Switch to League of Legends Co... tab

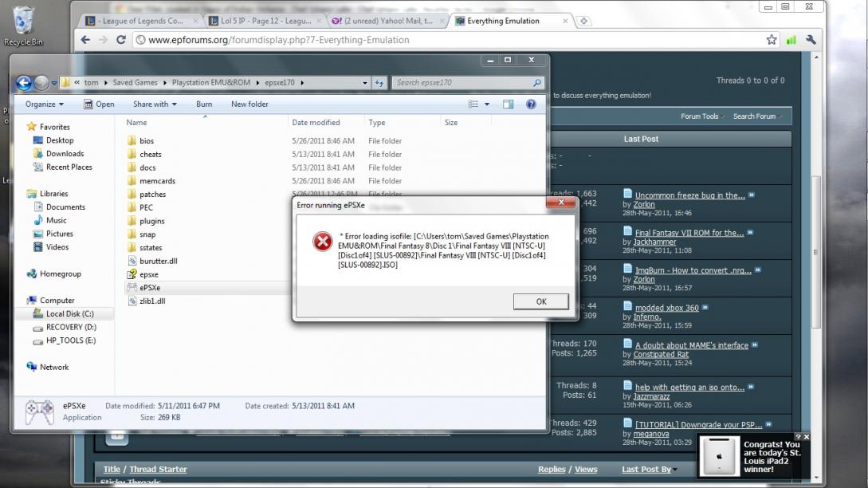(142, 21)
